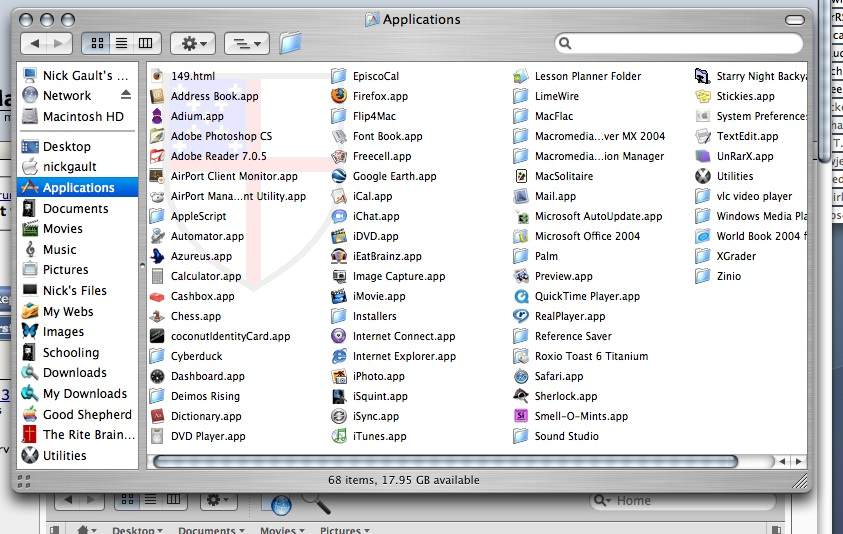
Task: Select Documents in the sidebar
Action: [x=78, y=208]
